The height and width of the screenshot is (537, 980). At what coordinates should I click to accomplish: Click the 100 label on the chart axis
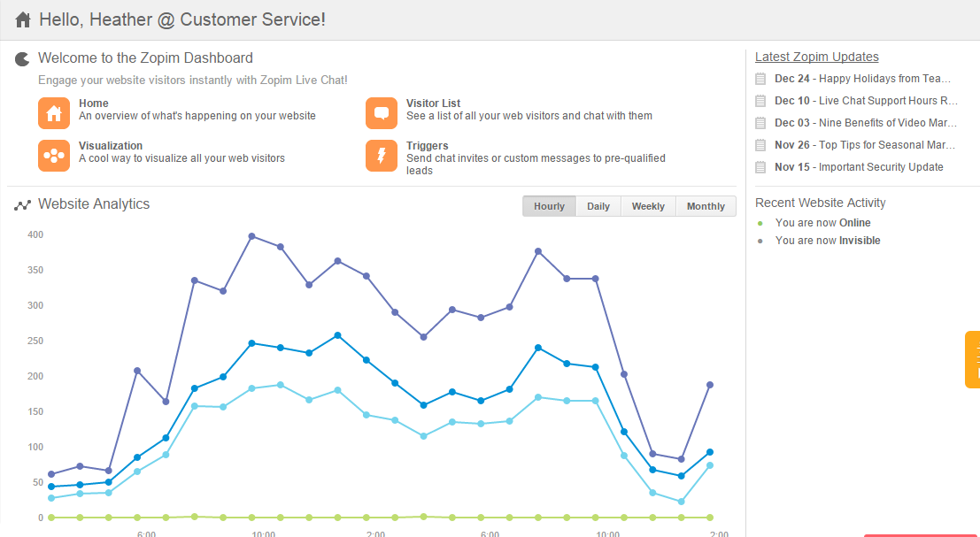35,447
